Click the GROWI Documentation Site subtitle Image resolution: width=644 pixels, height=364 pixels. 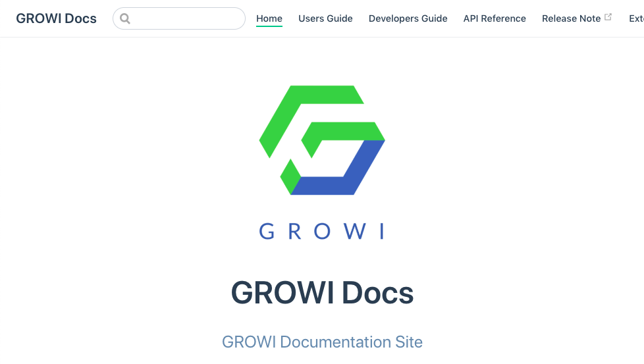[322, 342]
